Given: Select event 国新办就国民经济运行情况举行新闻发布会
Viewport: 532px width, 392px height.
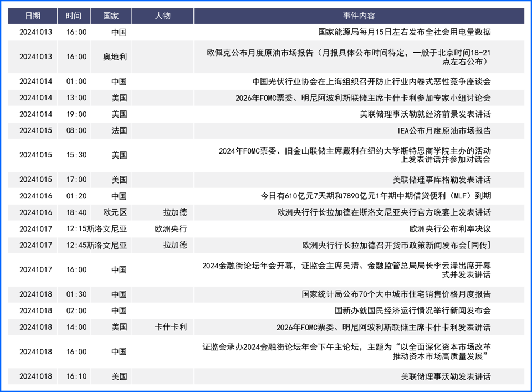Looking at the screenshot, I should [x=412, y=310].
